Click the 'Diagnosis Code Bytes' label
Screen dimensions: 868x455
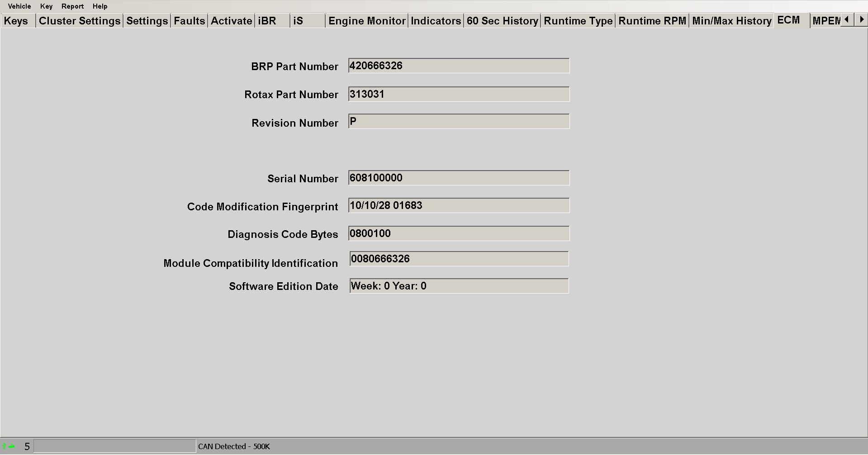click(283, 234)
